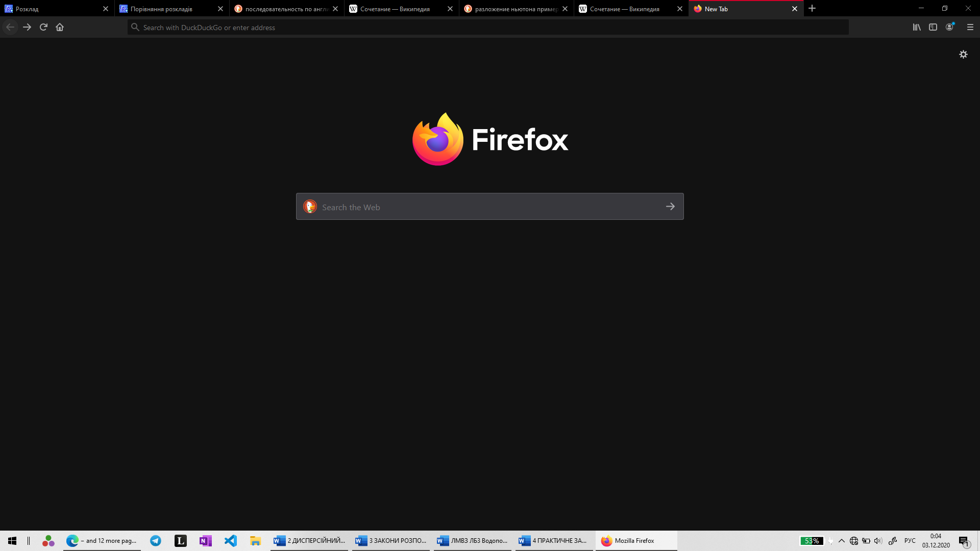Open Word document 4 ПРАКТИЧНЕ ЗА
This screenshot has height=551, width=980.
pyautogui.click(x=554, y=541)
